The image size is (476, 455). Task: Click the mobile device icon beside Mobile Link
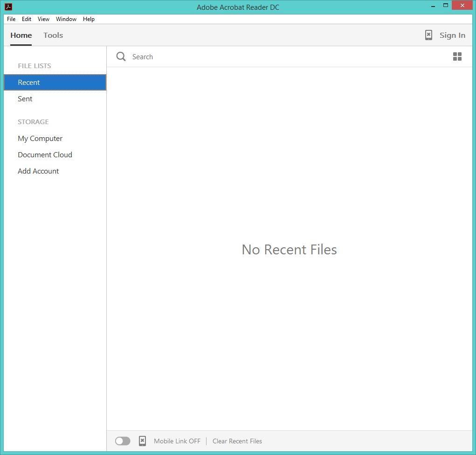142,441
